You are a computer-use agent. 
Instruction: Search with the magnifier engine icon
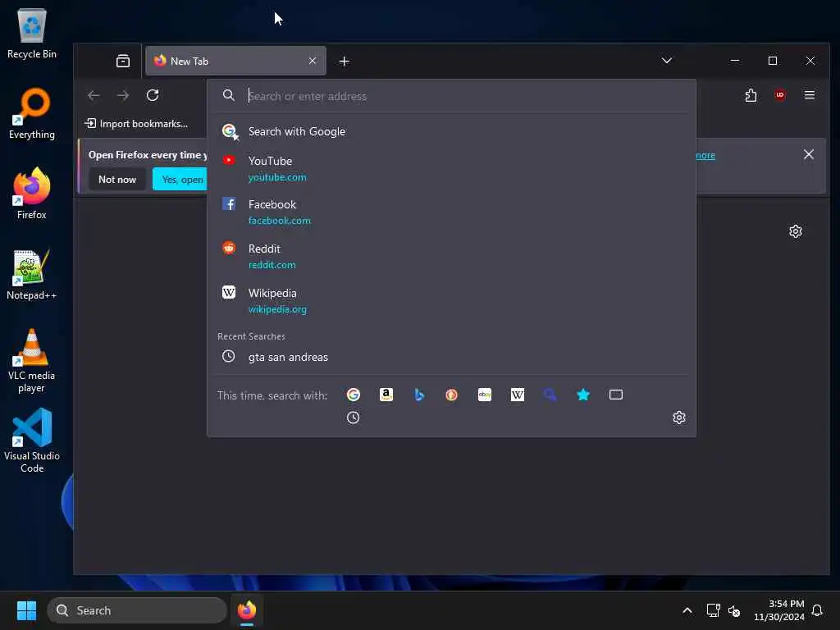coord(550,395)
